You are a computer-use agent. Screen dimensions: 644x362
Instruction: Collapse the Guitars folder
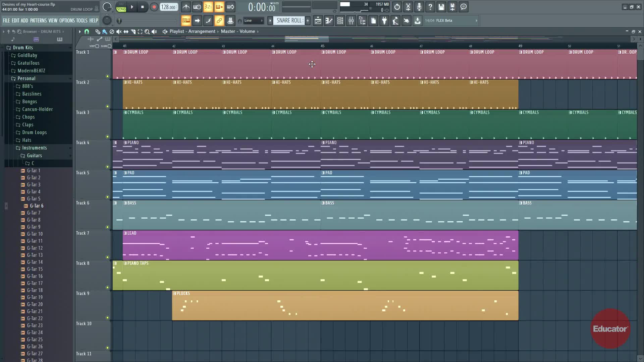(34, 156)
